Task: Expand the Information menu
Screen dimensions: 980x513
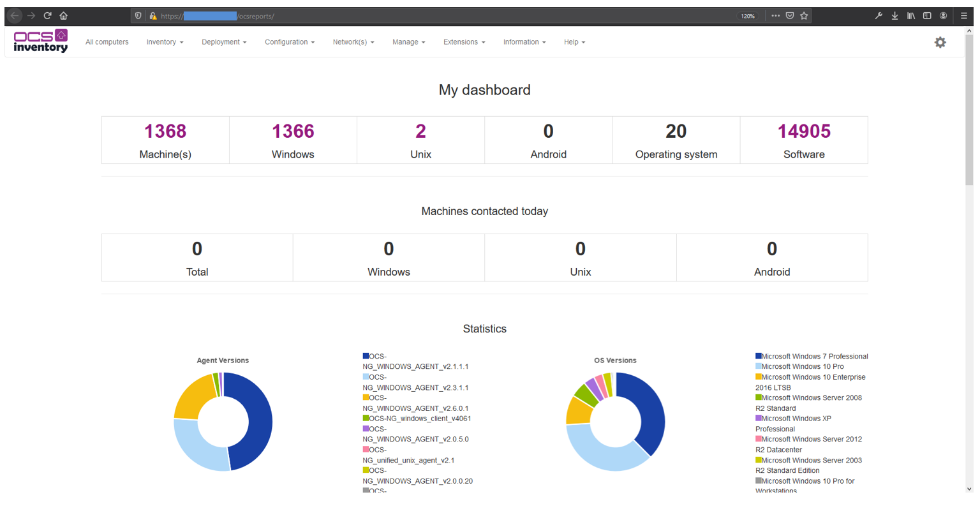Action: tap(524, 42)
